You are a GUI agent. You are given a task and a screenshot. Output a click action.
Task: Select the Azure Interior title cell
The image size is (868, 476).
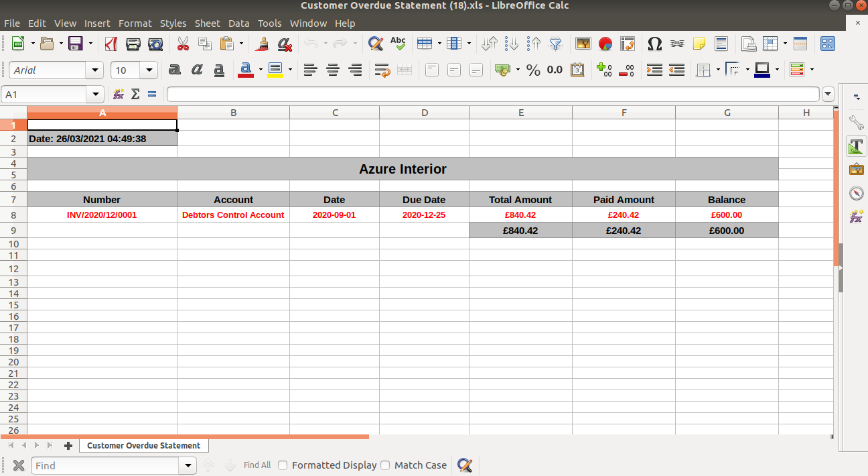pyautogui.click(x=403, y=169)
